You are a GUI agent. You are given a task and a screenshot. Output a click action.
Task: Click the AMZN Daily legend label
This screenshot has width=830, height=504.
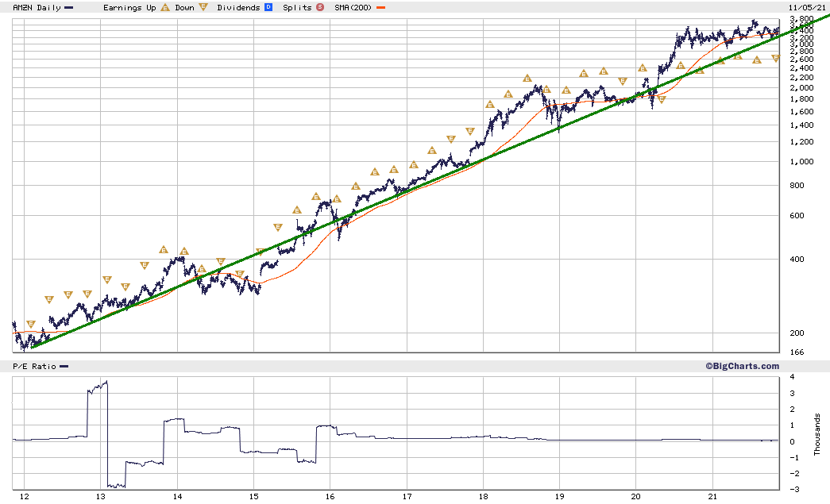(37, 7)
